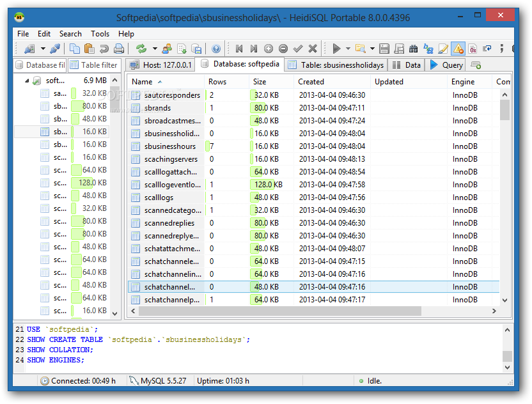Open the User manager icon

click(x=167, y=49)
